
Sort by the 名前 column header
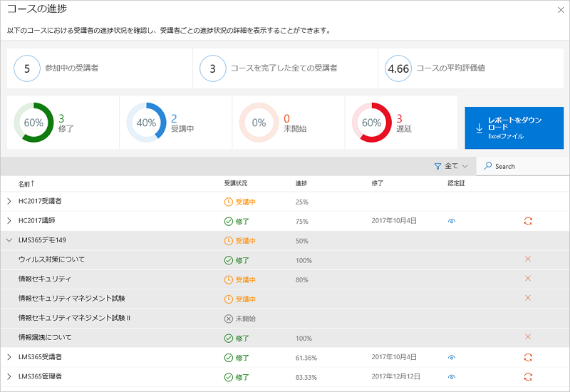27,183
